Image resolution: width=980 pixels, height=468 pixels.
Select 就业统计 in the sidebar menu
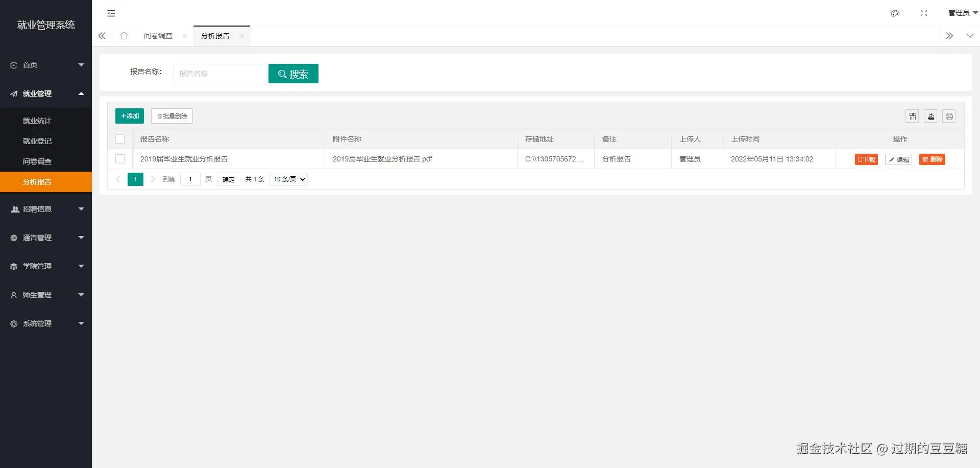click(x=37, y=121)
